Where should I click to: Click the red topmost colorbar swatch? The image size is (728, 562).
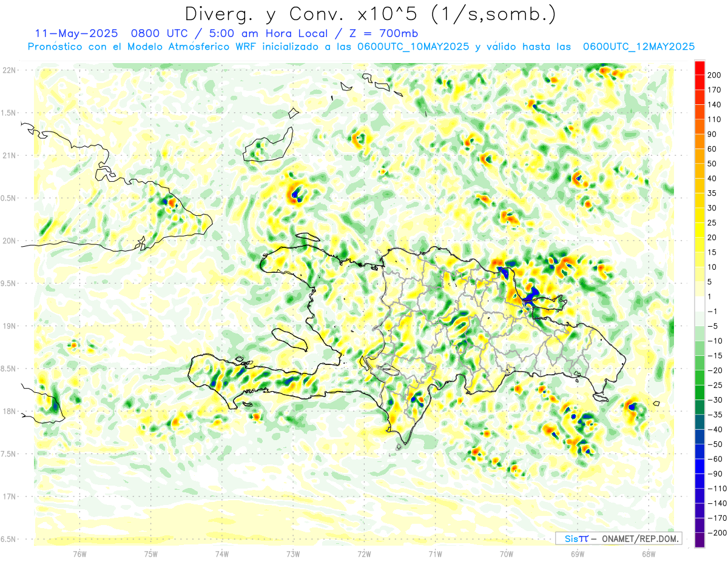[x=699, y=68]
